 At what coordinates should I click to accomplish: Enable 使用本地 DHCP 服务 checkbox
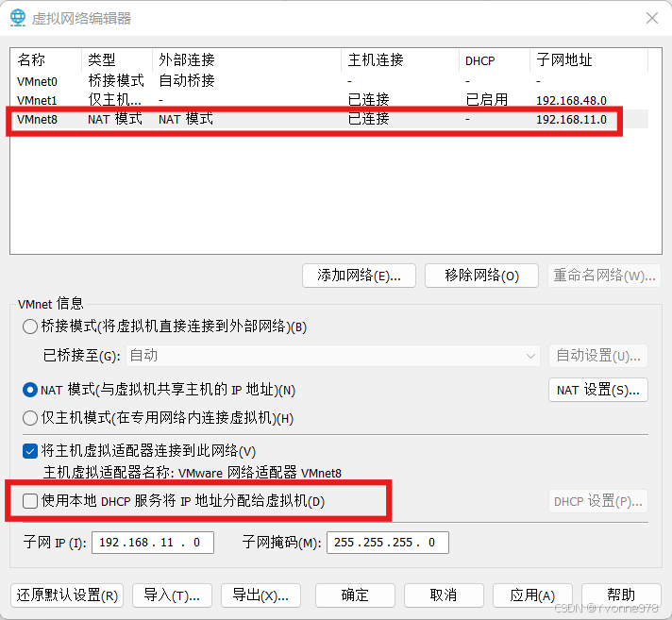click(x=30, y=501)
